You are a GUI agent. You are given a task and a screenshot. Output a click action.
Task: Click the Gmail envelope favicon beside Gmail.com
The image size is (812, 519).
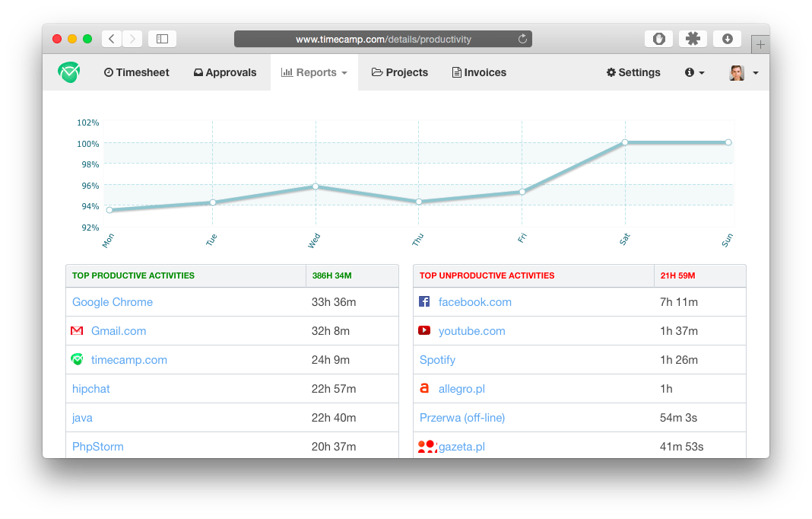tap(77, 330)
